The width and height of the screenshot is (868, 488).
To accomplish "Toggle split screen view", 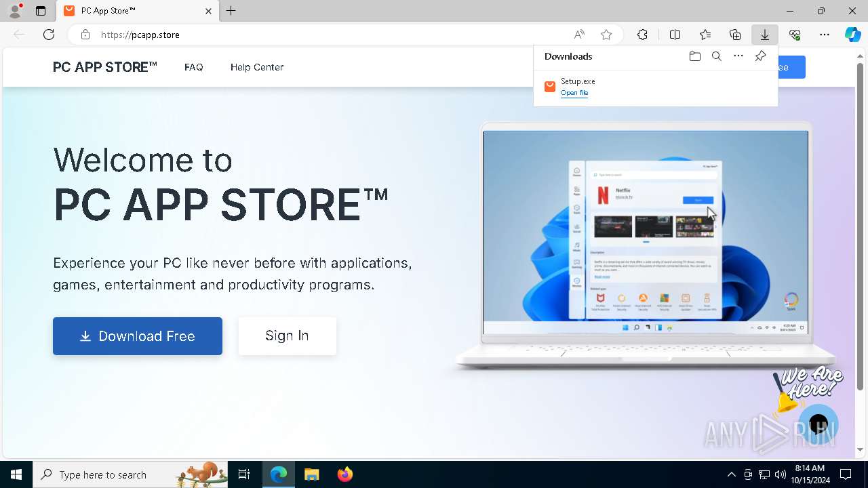I will 675,35.
